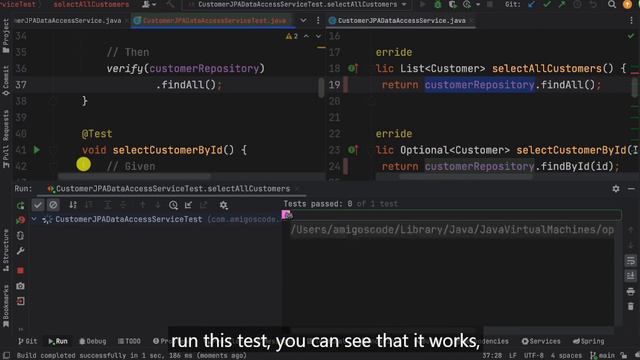Open Run panel settings gear
Screen dimensions: 640x360
616,189
